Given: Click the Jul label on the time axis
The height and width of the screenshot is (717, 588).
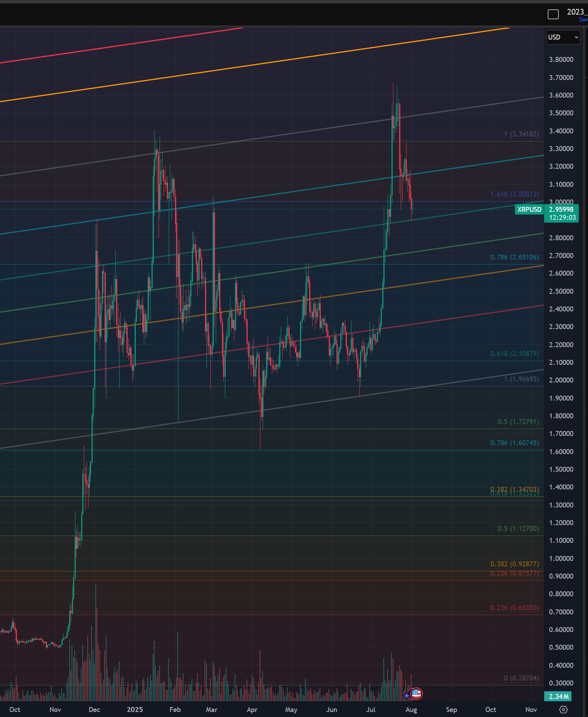Looking at the screenshot, I should click(x=371, y=710).
